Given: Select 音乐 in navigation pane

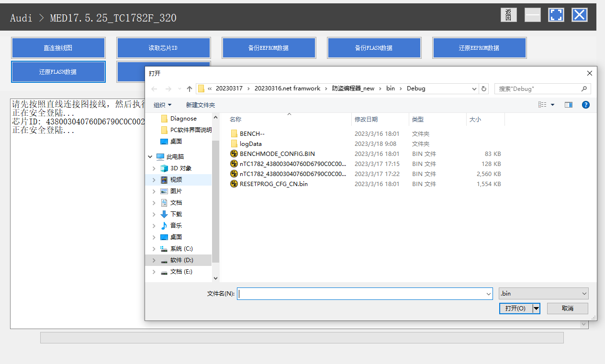Looking at the screenshot, I should pos(171,226).
